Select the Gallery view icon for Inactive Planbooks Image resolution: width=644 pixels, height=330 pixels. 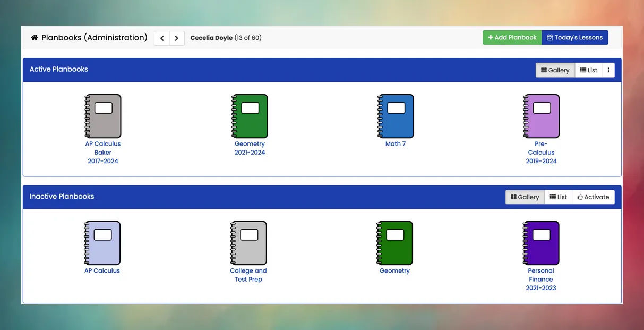513,197
